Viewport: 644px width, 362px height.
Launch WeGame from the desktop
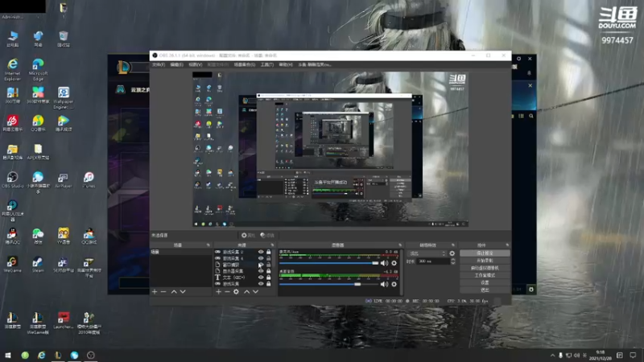[12, 265]
